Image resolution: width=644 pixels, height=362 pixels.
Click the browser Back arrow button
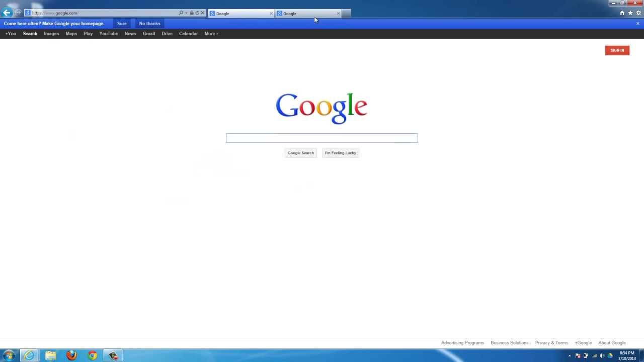point(7,13)
